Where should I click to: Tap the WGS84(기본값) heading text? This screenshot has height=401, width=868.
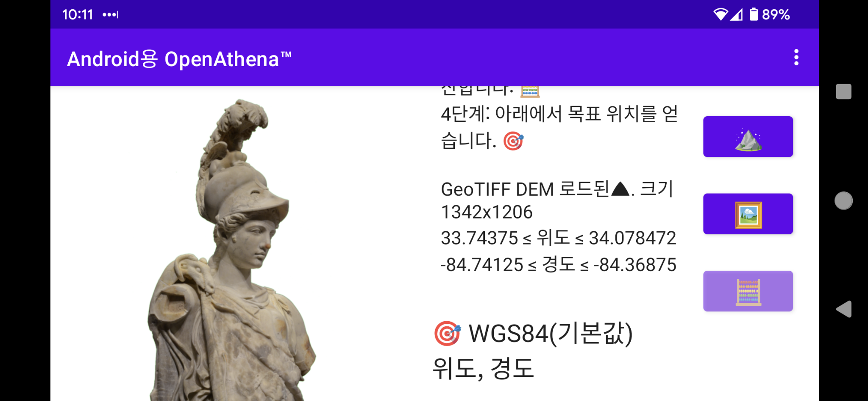(550, 334)
